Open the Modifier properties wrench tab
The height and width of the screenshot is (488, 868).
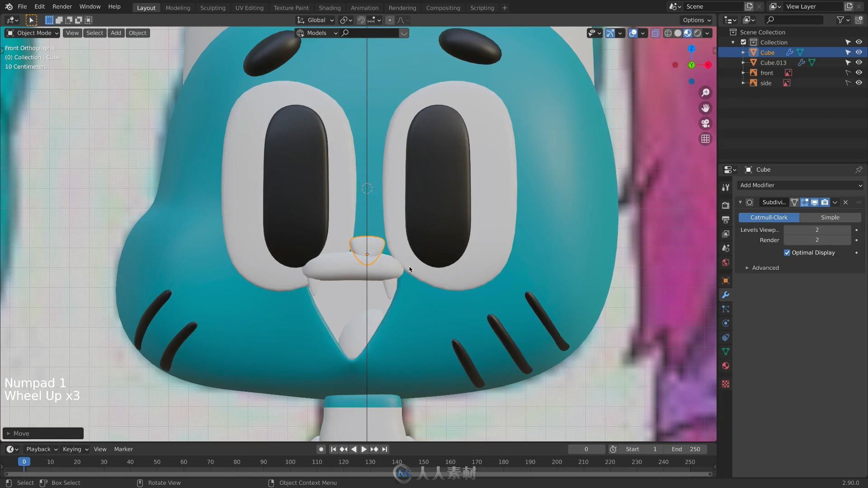pyautogui.click(x=726, y=295)
